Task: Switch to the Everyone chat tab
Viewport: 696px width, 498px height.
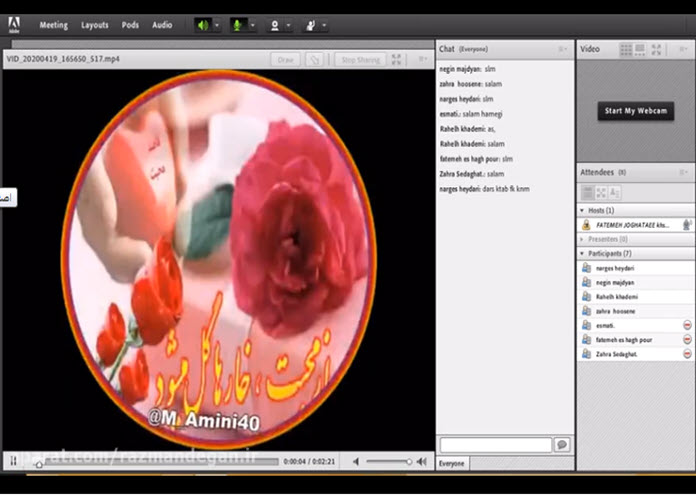Action: pyautogui.click(x=452, y=463)
